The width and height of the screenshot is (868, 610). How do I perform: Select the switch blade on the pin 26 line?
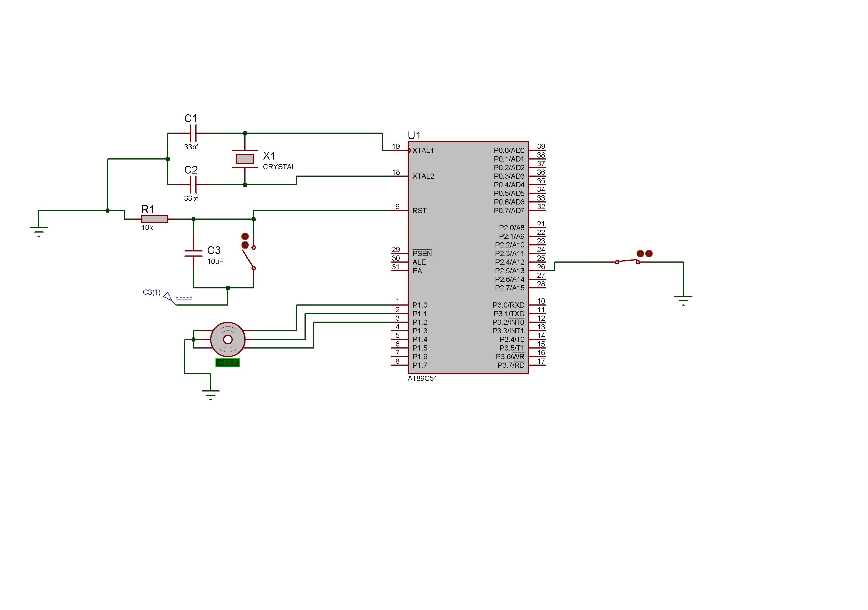(627, 261)
